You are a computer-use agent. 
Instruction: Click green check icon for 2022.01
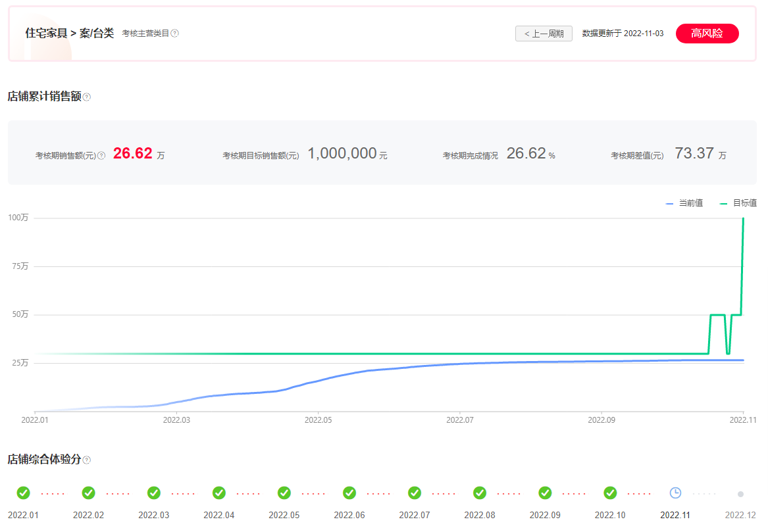point(23,493)
